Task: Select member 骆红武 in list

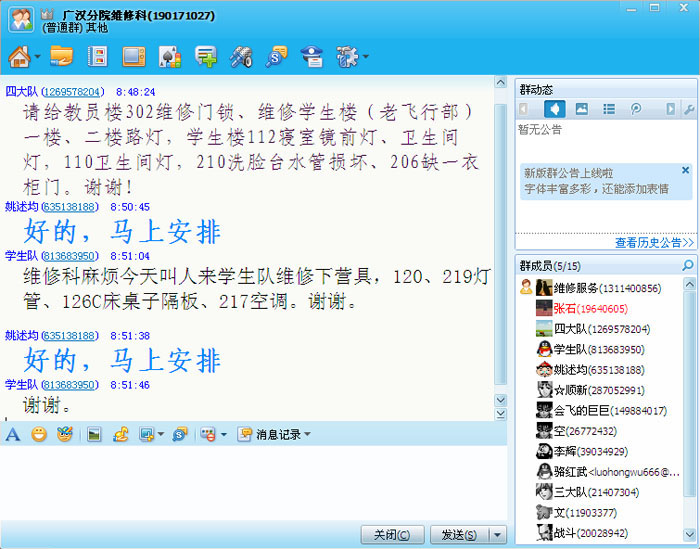Action: click(600, 472)
